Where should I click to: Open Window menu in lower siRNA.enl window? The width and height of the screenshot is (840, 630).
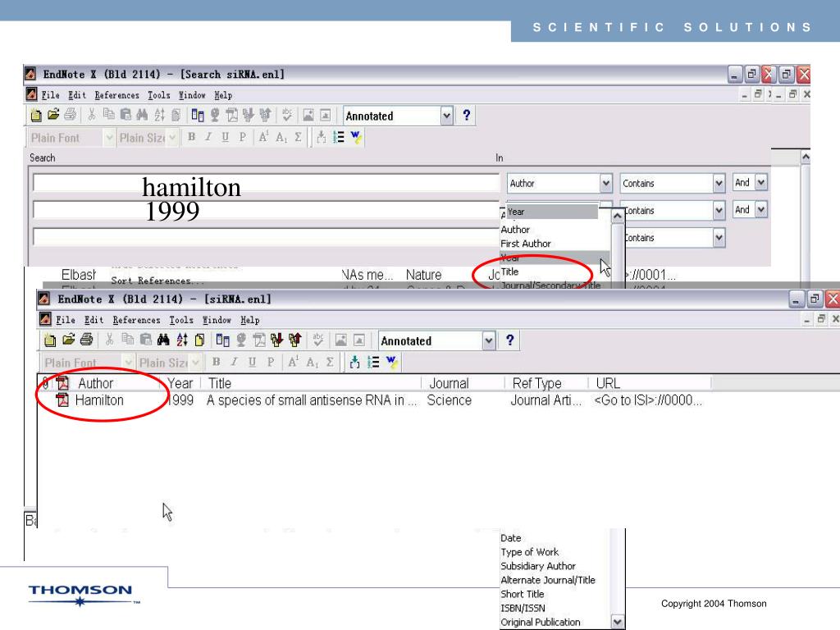tap(217, 320)
